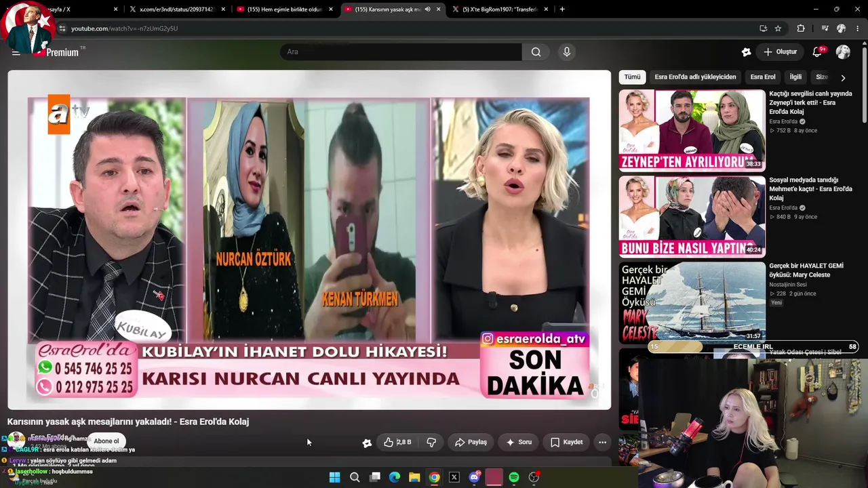Open Chrome extensions puzzle icon

click(x=801, y=28)
